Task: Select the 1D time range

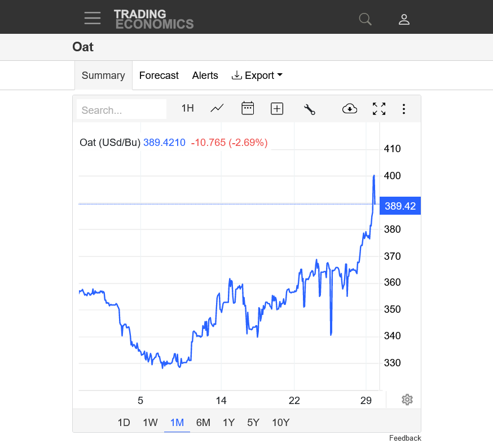Action: pyautogui.click(x=124, y=423)
